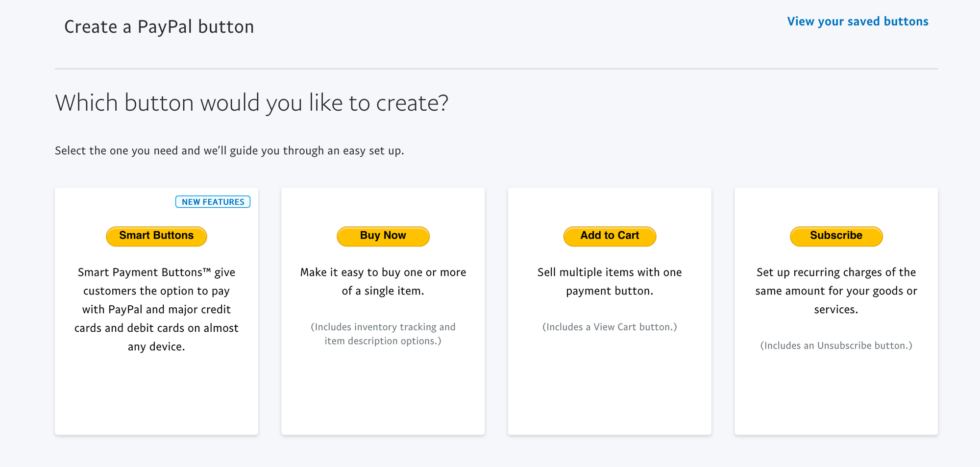Image resolution: width=980 pixels, height=467 pixels.
Task: Click the Create a PayPal button heading
Action: 159,27
